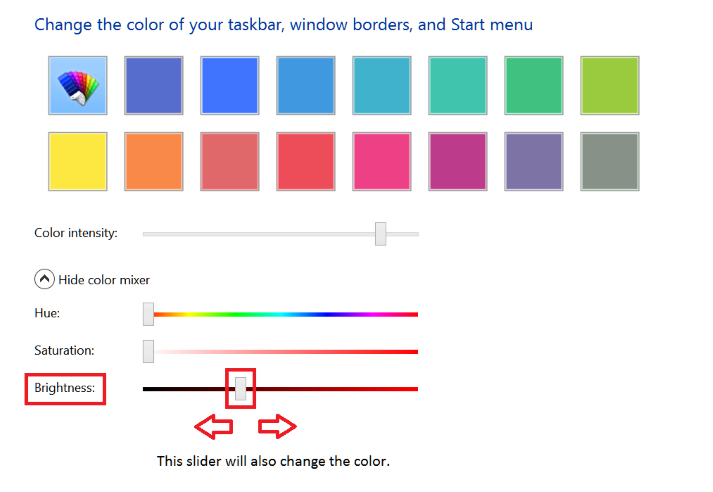Viewport: 713px width, 492px height.
Task: Click the Hue slider handle
Action: 148,314
